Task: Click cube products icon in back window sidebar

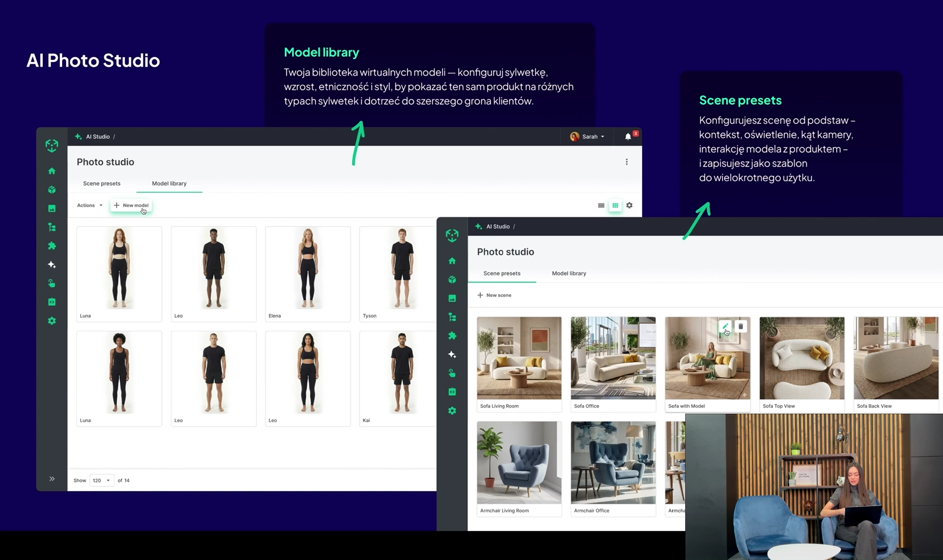Action: 52,190
